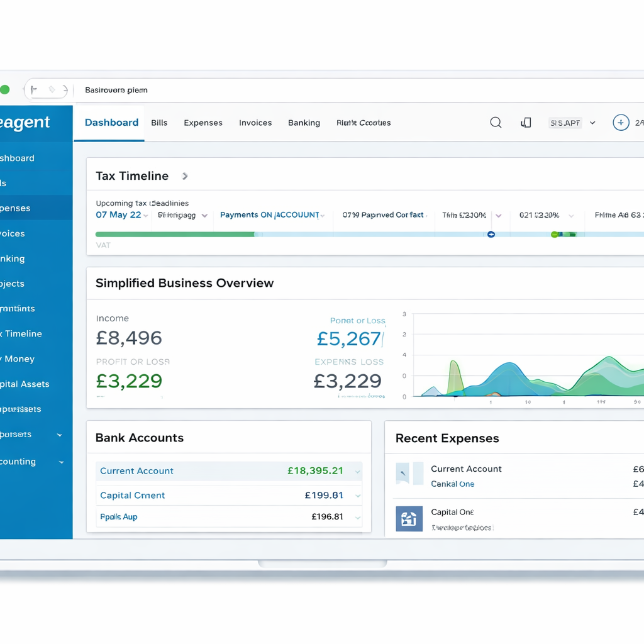Click the green browser window dot
644x644 pixels.
coord(5,90)
